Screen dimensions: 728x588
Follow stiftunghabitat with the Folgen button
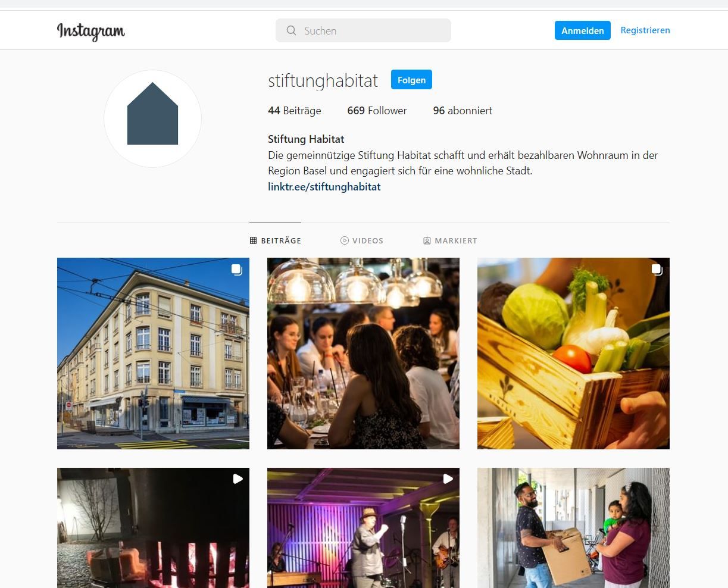coord(411,80)
